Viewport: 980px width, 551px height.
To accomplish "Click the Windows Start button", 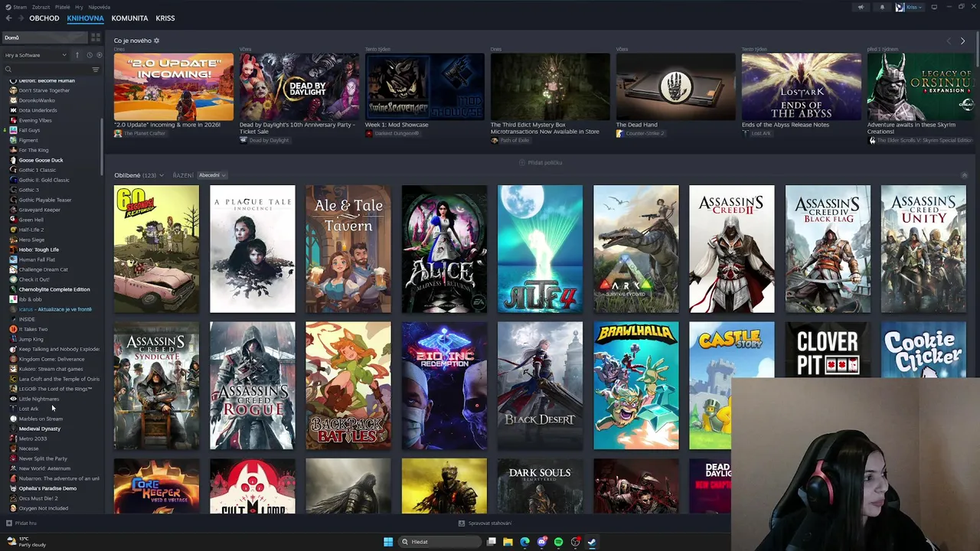I will pyautogui.click(x=388, y=542).
